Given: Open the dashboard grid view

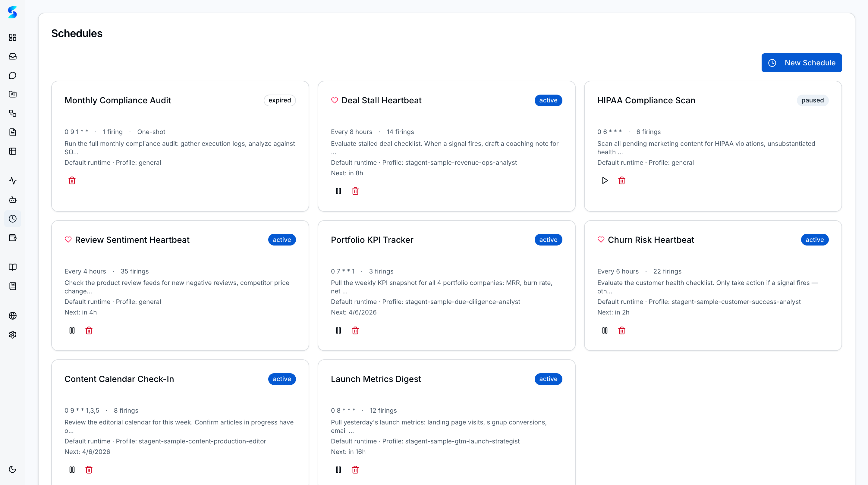Looking at the screenshot, I should [12, 38].
